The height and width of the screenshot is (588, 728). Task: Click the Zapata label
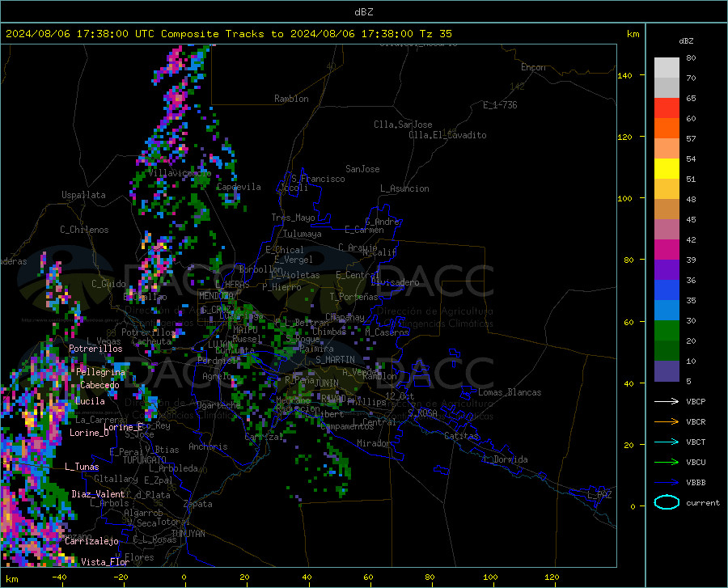pos(198,504)
